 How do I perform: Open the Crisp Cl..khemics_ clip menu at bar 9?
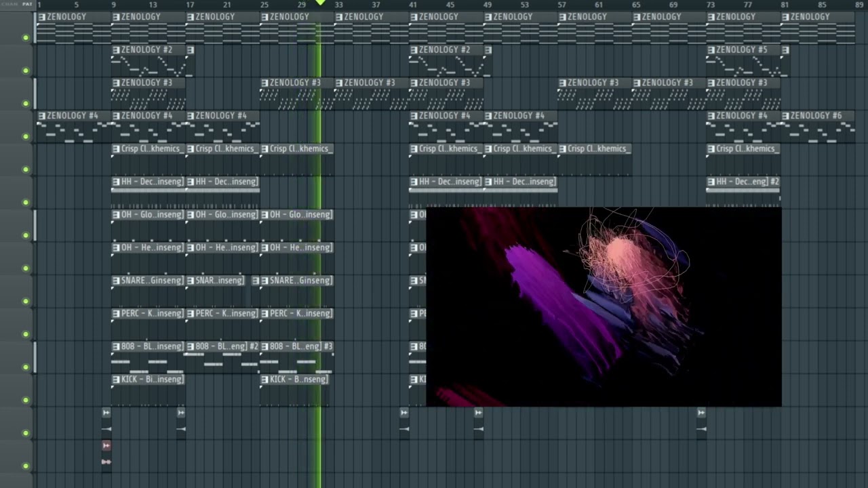pyautogui.click(x=116, y=149)
